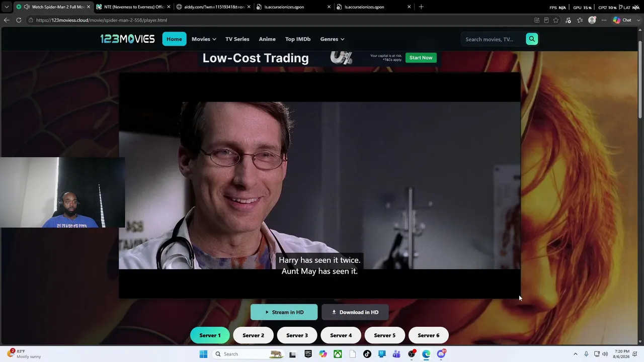
Task: Click the Search movies, TV input field
Action: pyautogui.click(x=493, y=39)
